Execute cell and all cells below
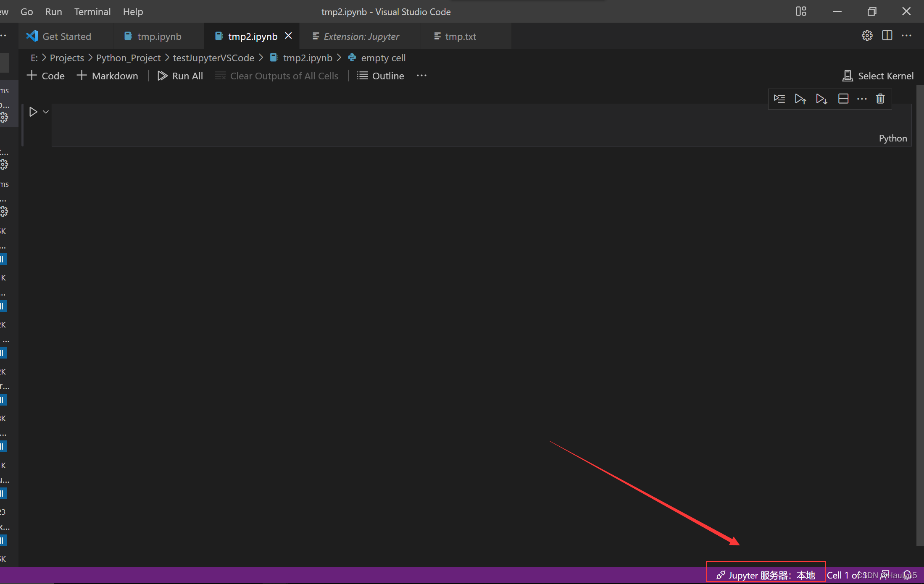924x584 pixels. (821, 99)
